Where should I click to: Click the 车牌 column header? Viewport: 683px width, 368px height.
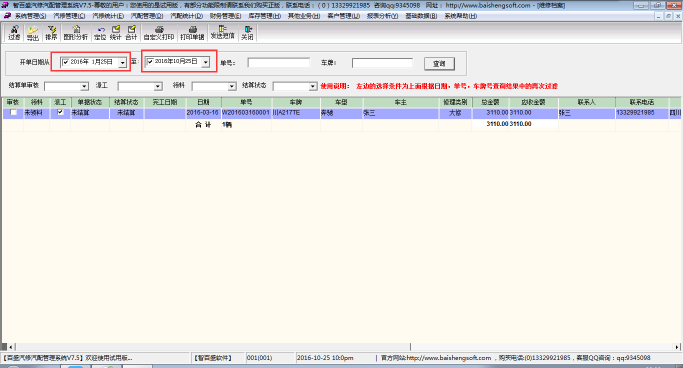coord(296,102)
